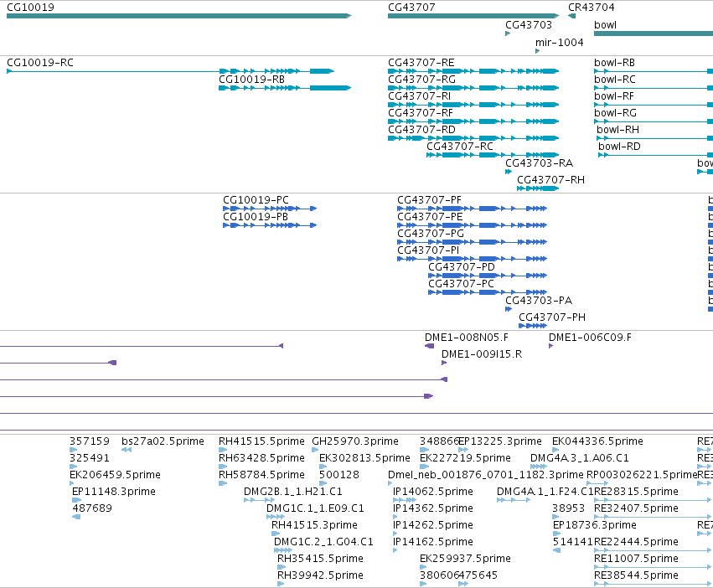This screenshot has width=713, height=588.
Task: Click EST RE28315.5prime
Action: pos(654,500)
